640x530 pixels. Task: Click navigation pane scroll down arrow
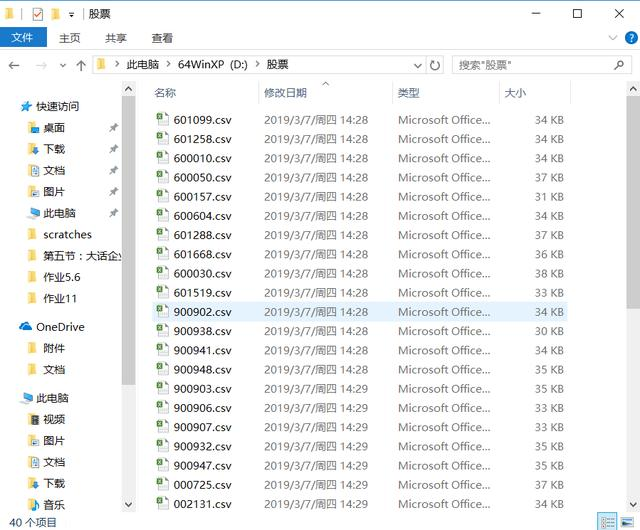tap(128, 505)
